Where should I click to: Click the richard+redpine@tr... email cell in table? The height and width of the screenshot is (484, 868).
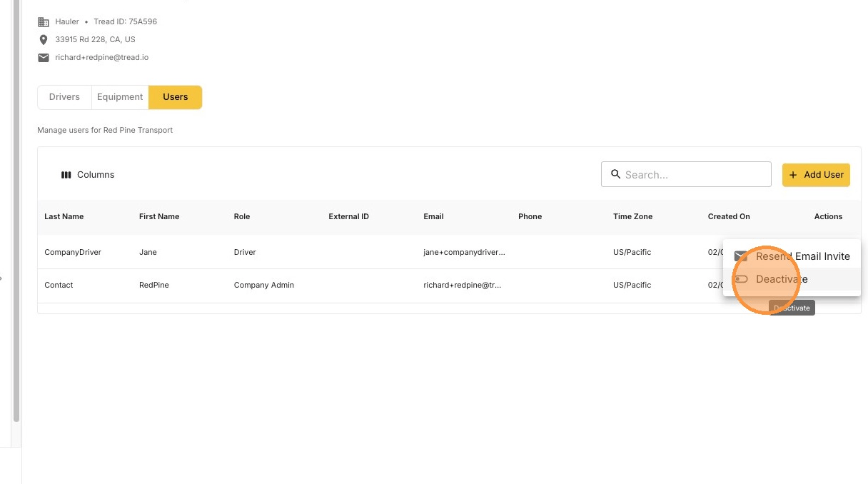pyautogui.click(x=462, y=285)
